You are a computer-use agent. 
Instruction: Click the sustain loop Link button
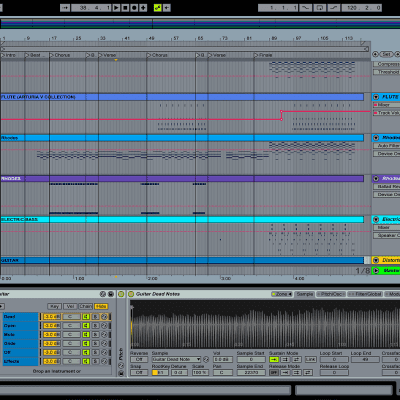[310, 359]
